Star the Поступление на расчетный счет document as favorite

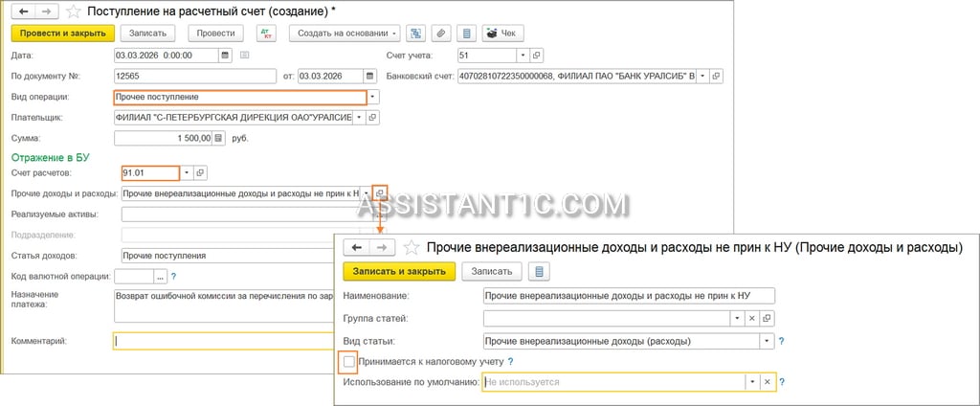74,11
